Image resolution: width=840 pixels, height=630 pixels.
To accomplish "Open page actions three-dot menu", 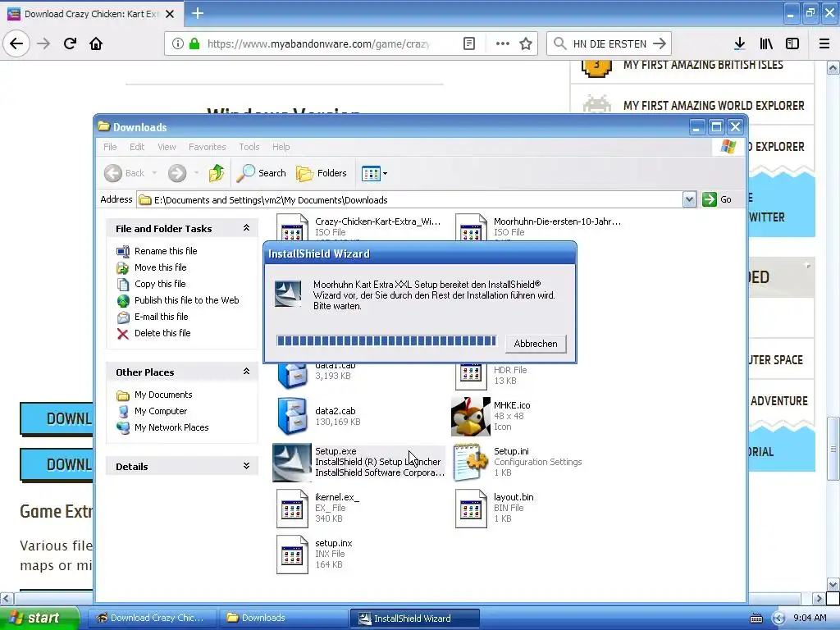I will point(502,43).
